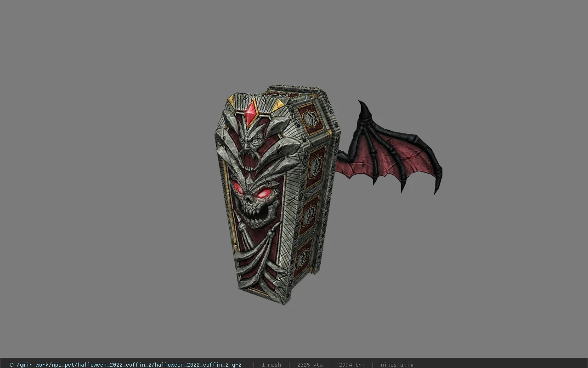Click the "1 mesh" status bar entry
The image size is (588, 368).
click(x=271, y=365)
